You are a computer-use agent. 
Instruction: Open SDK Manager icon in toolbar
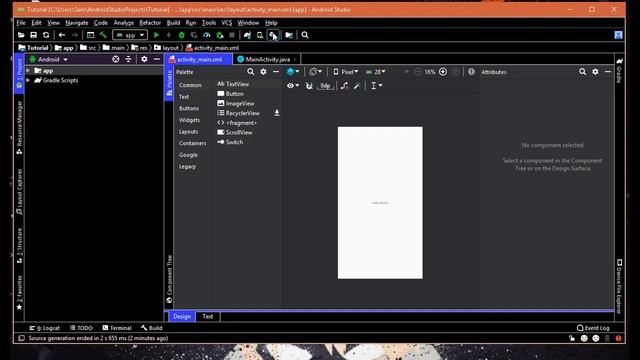pyautogui.click(x=273, y=35)
